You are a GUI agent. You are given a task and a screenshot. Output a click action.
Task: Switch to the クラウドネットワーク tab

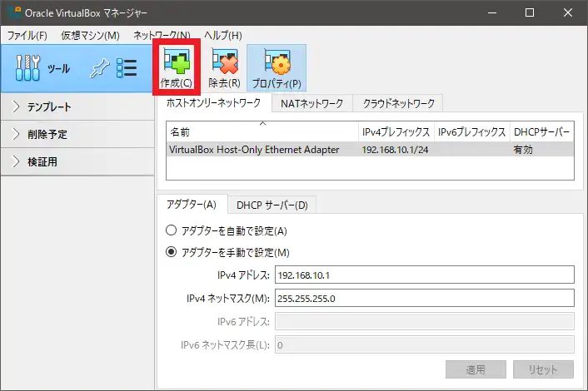pyautogui.click(x=398, y=103)
